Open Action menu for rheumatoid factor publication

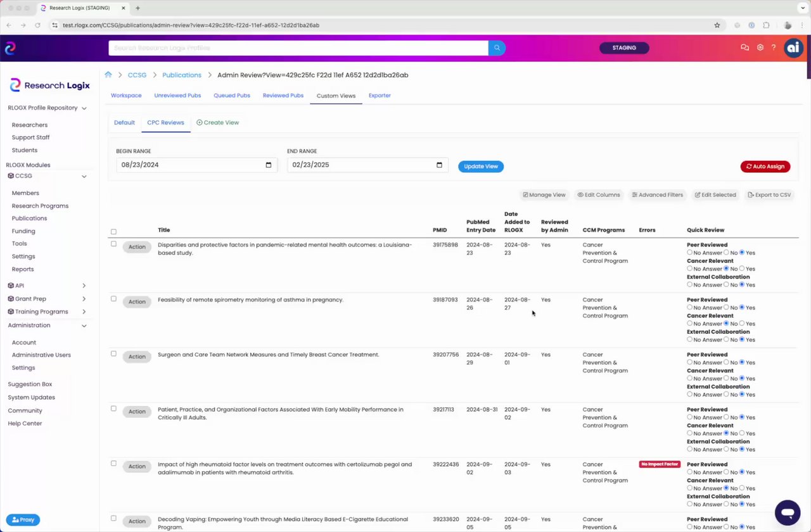[137, 466]
